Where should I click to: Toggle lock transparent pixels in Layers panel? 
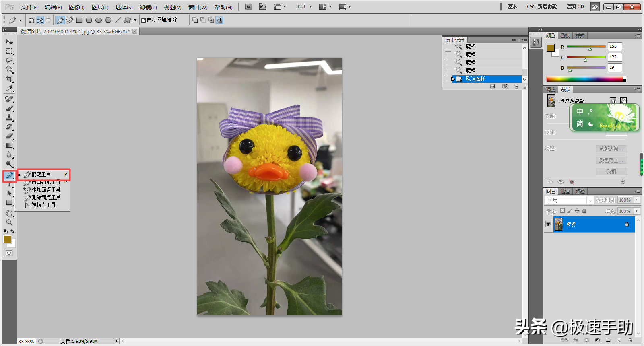click(x=562, y=211)
